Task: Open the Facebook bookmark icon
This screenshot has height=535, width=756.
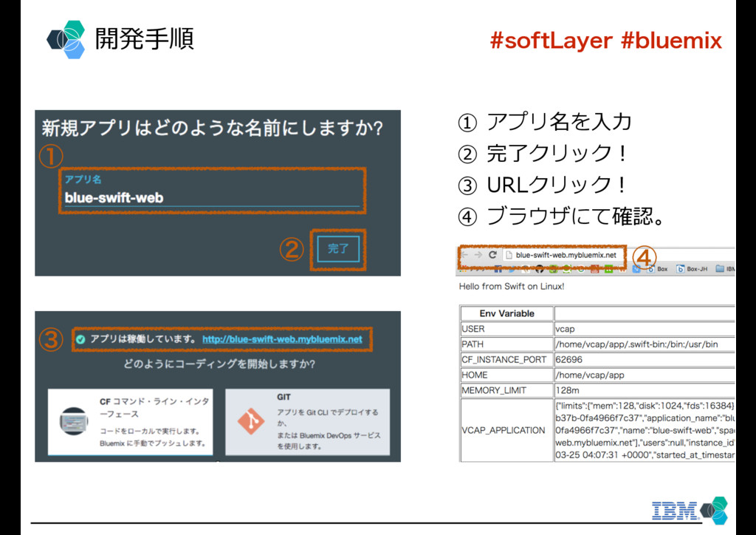Action: (498, 269)
